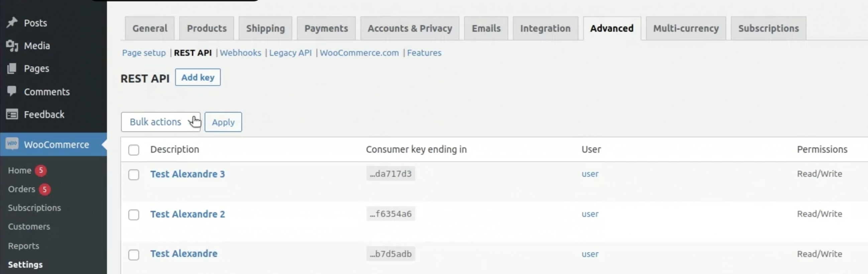This screenshot has height=274, width=868.
Task: Click the Orders count badge
Action: click(44, 189)
